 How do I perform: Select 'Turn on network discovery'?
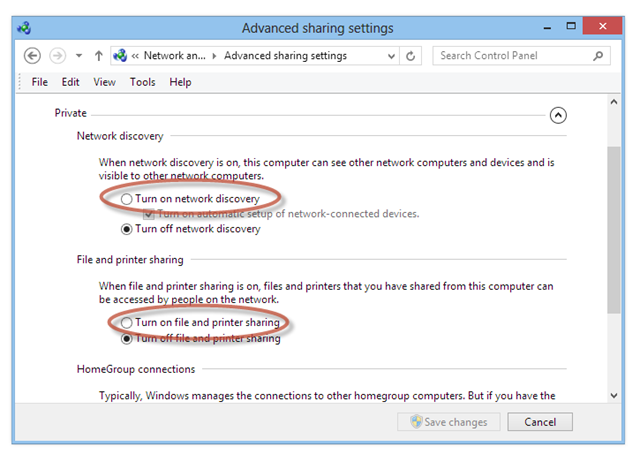(190, 199)
